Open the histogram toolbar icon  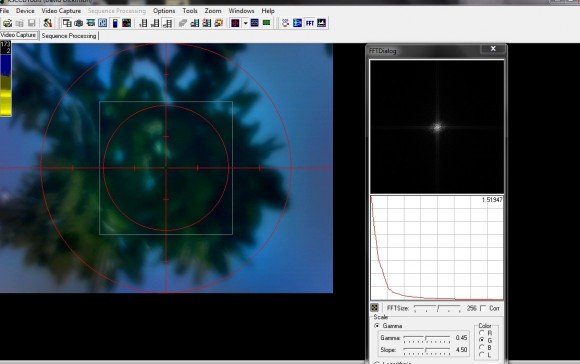(321, 23)
